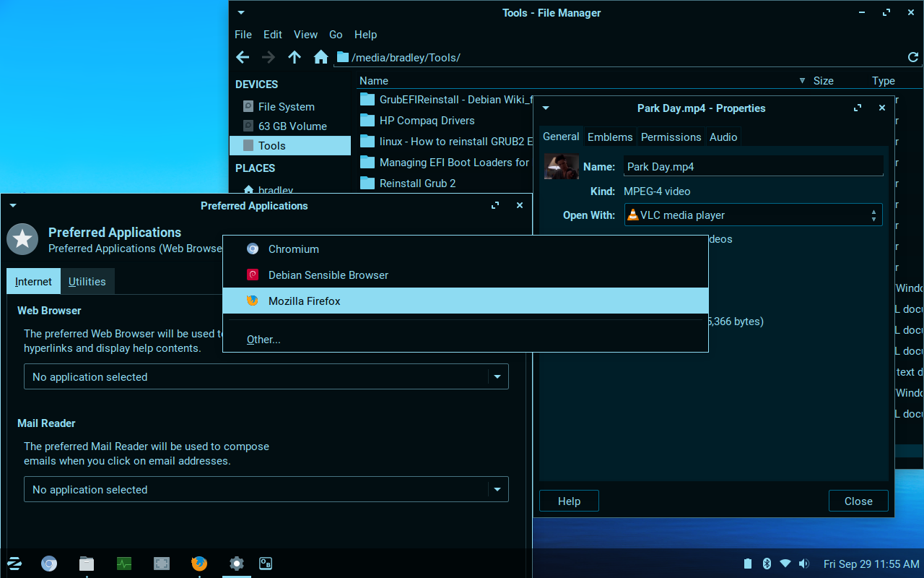Click the home folder icon in toolbar
This screenshot has height=578, width=924.
pos(321,57)
